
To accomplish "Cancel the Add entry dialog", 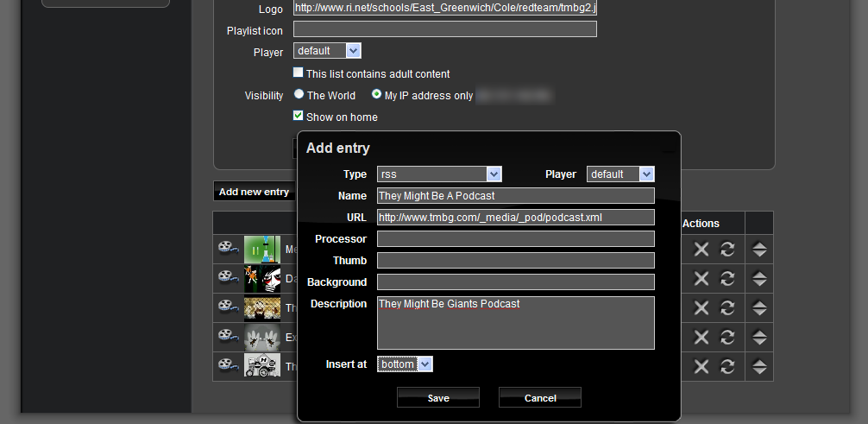I will 539,398.
